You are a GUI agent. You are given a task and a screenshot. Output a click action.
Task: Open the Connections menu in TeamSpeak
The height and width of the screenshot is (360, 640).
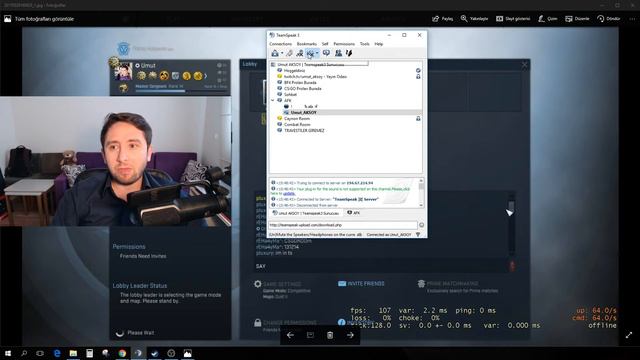point(280,44)
